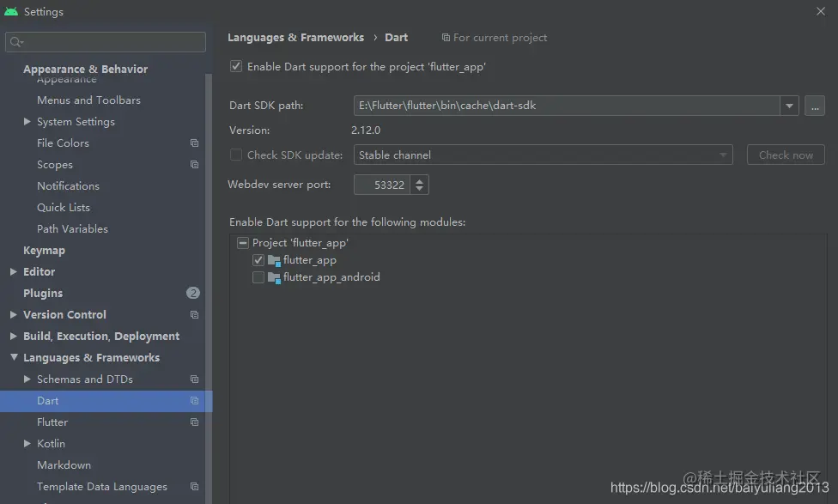Select Schemas and DTDs tree item
Screen dimensions: 838x504
(x=85, y=379)
